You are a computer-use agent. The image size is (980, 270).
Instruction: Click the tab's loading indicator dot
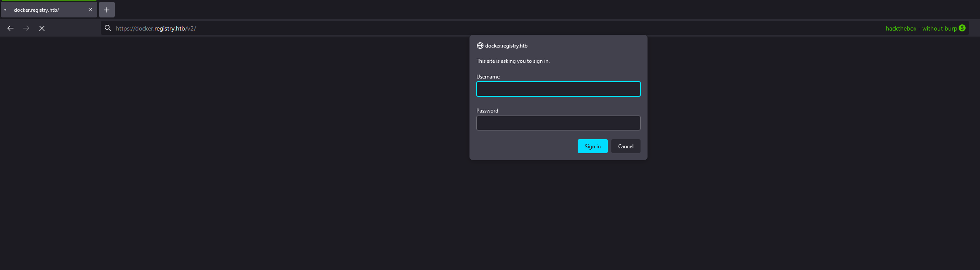[x=5, y=10]
